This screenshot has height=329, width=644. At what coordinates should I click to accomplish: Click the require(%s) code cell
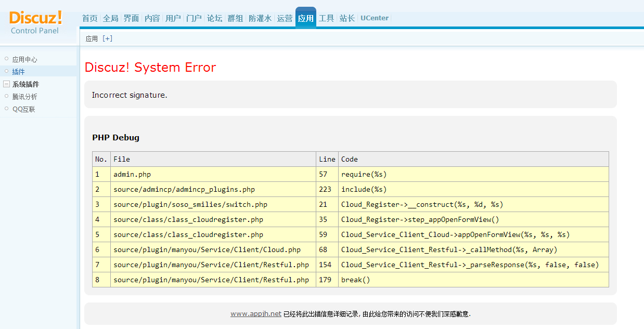coord(473,175)
